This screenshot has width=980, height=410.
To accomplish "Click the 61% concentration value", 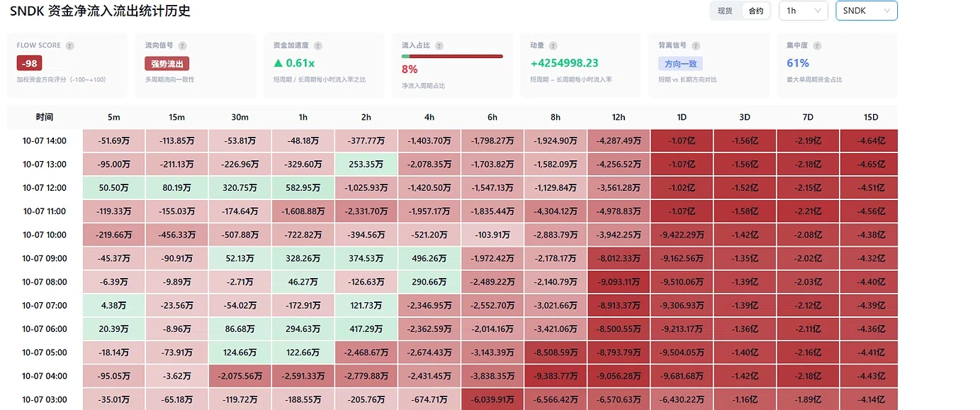I will pos(798,63).
